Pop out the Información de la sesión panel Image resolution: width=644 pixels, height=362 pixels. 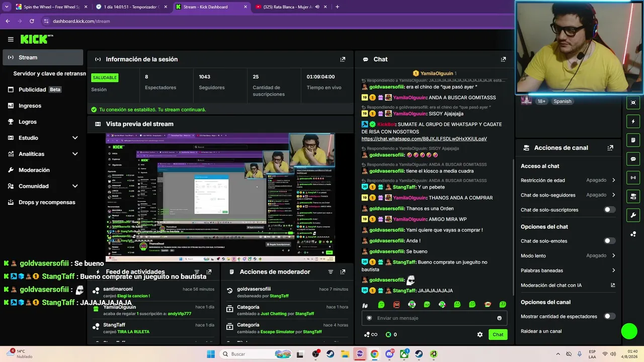point(343,59)
